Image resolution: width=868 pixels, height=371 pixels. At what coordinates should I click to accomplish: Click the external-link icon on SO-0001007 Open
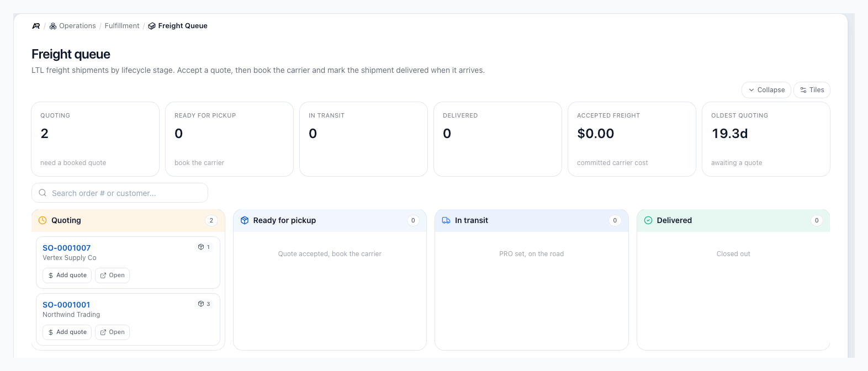point(103,275)
